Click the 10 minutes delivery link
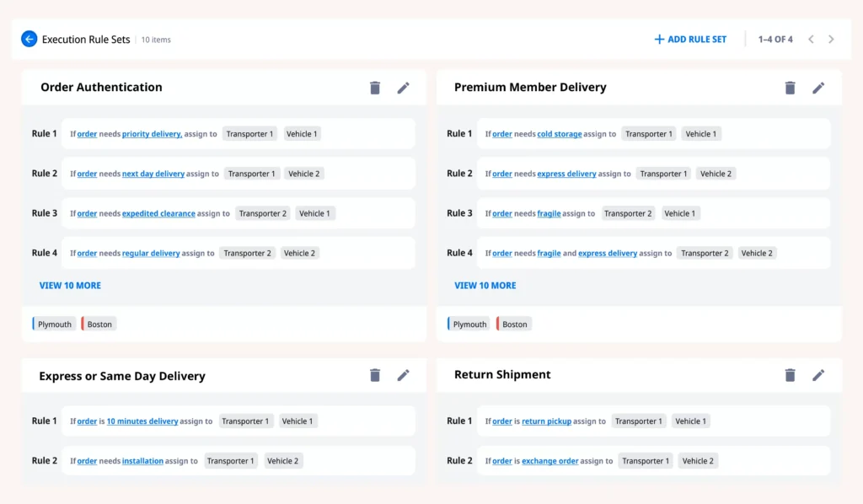The height and width of the screenshot is (504, 863). click(x=142, y=421)
